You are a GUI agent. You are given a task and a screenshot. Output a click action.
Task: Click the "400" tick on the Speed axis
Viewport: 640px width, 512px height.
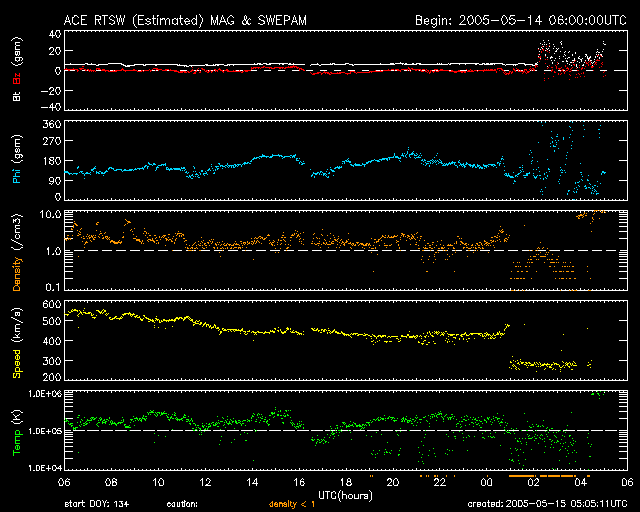[52, 341]
